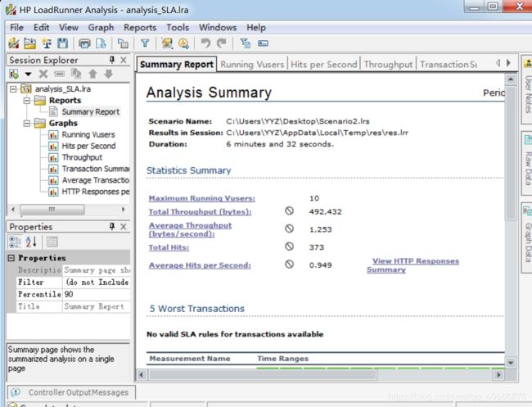Screen dimensions: 532x407
Task: Click the document with clock toolbar icon
Action: point(101,43)
